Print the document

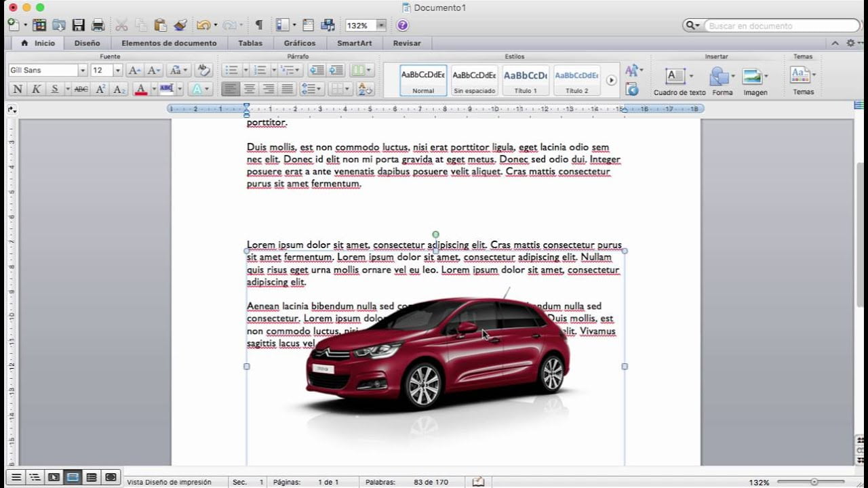click(98, 25)
